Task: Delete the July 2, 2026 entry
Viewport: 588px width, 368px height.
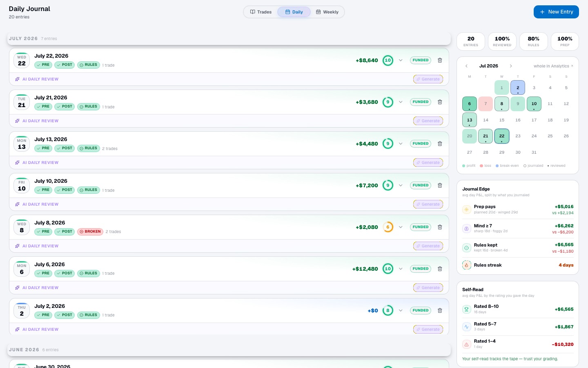Action: click(x=440, y=310)
